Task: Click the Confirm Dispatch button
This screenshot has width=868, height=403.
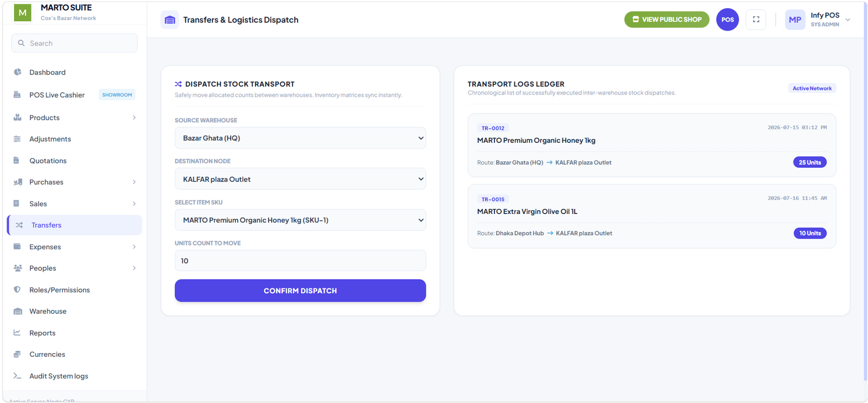Action: [300, 291]
